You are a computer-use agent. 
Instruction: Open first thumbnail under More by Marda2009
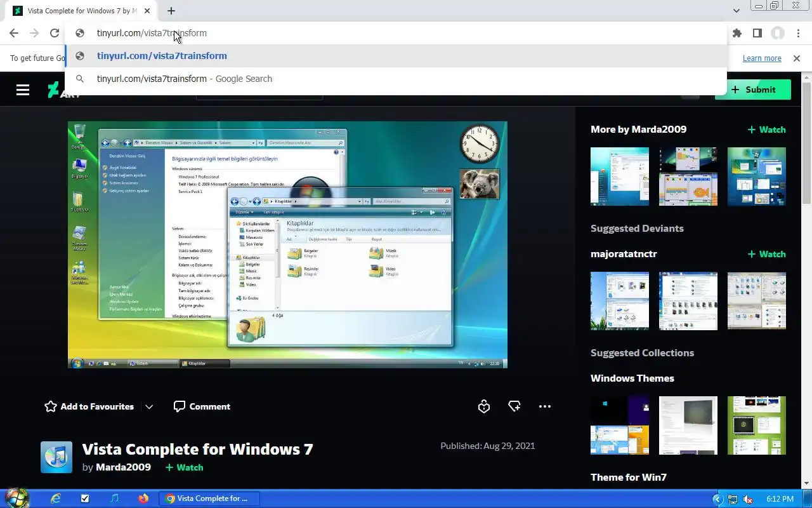(x=620, y=177)
